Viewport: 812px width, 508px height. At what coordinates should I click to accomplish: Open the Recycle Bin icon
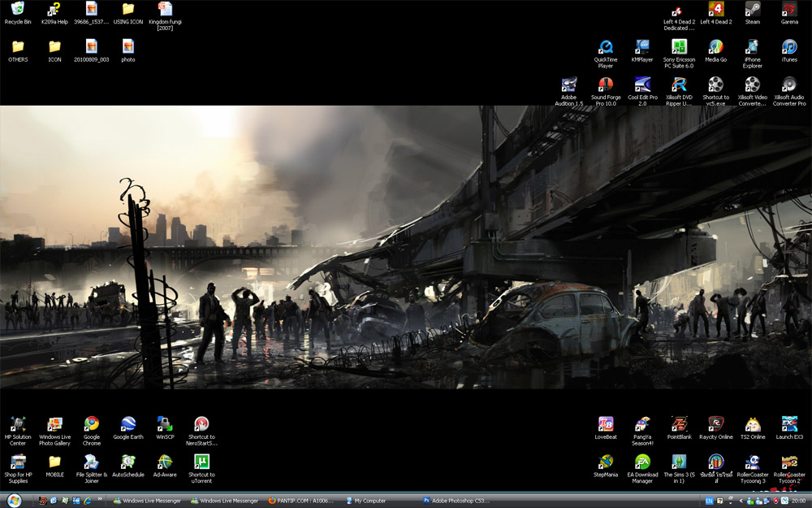(x=18, y=13)
